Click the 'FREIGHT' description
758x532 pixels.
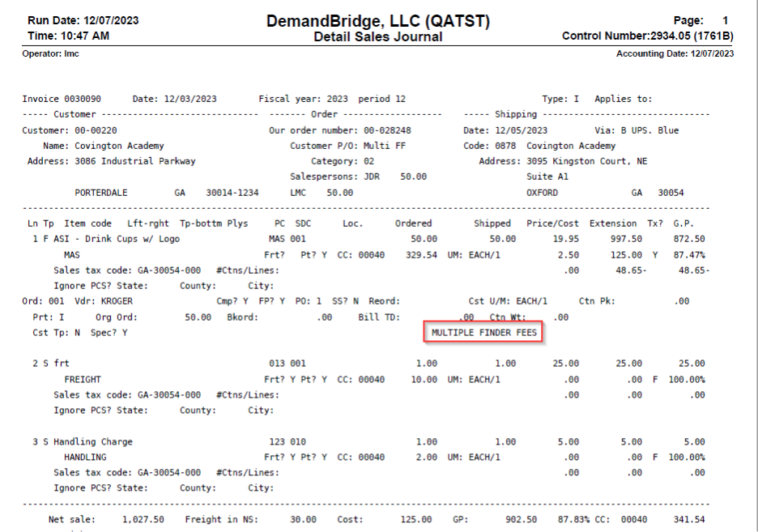tap(83, 380)
